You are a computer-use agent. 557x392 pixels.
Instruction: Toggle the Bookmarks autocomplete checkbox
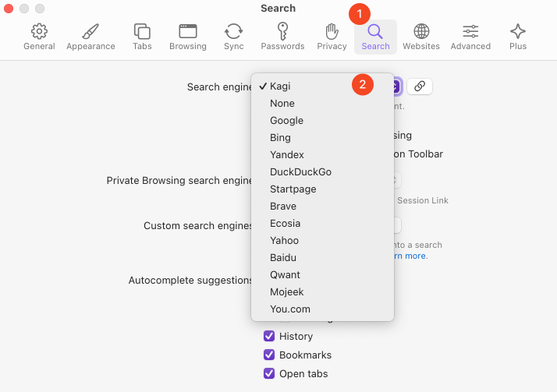click(x=269, y=355)
